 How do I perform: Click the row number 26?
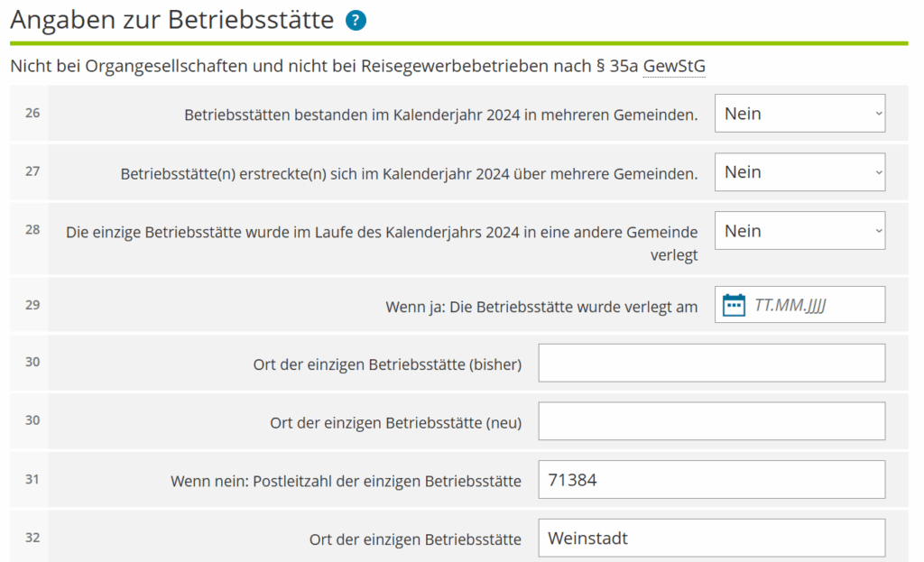pos(32,114)
